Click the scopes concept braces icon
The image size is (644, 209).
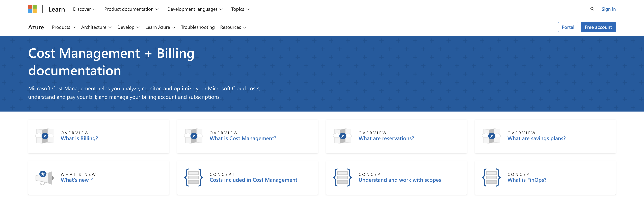pos(342,178)
